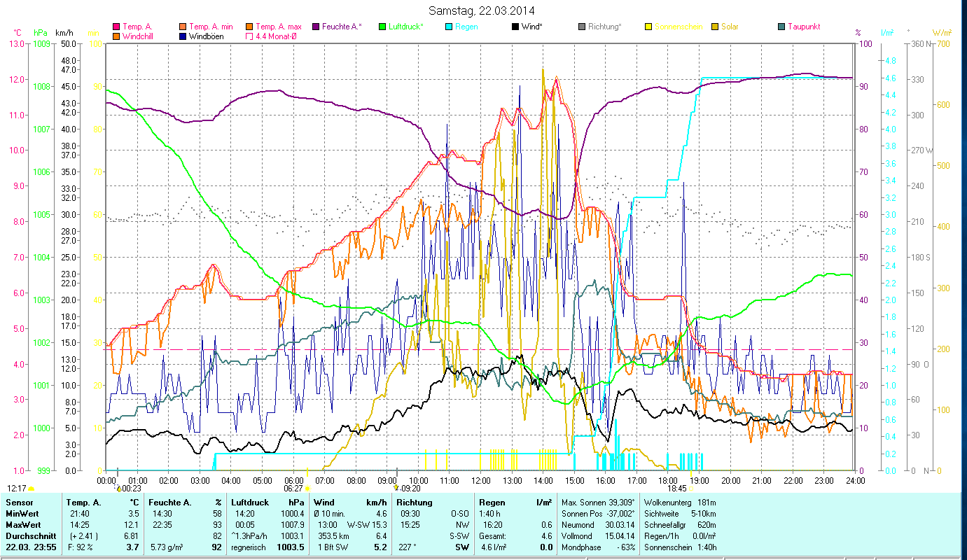Click the "Neumond 30.03.14" entry
Image resolution: width=967 pixels, height=560 pixels.
(x=597, y=525)
